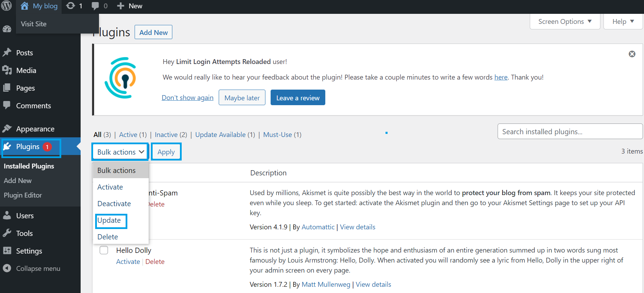Click the WordPress logo icon

[7, 6]
